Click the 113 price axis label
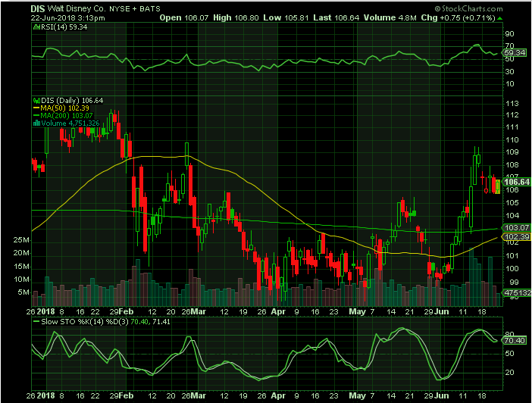This screenshot has height=403, width=532. (x=512, y=104)
